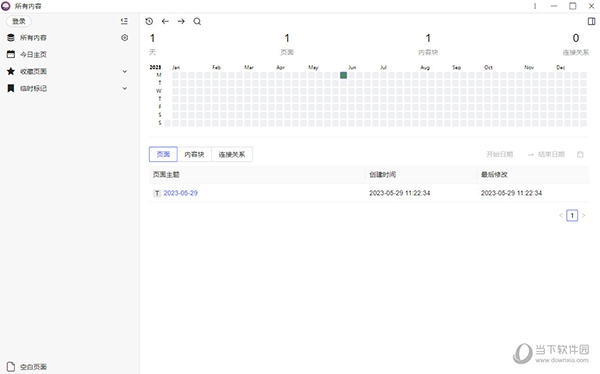Go back with the left arrow

(165, 21)
